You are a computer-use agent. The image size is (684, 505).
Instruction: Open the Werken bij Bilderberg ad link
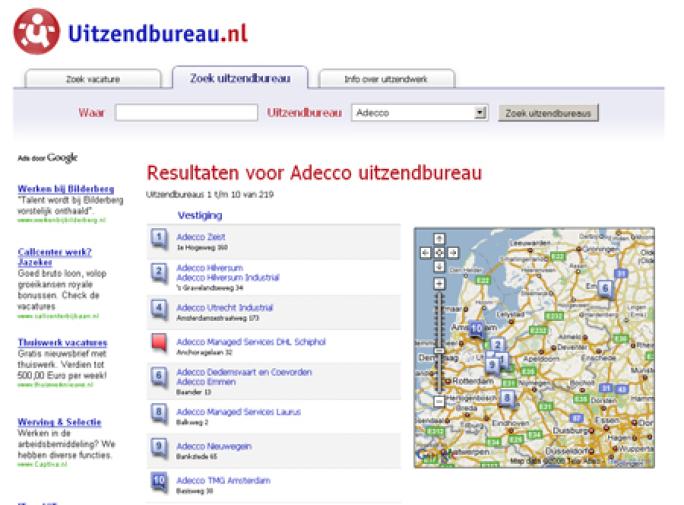[x=65, y=188]
